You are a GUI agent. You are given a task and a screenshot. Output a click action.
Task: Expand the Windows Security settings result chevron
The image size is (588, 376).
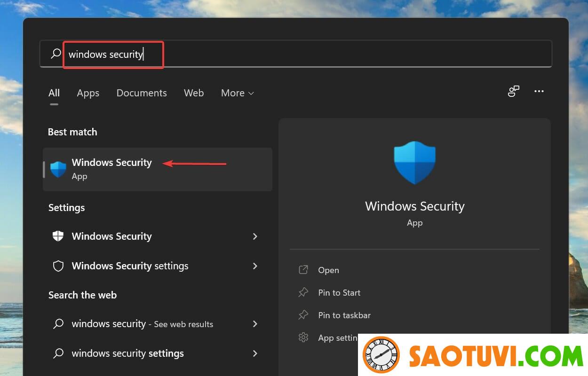pyautogui.click(x=255, y=266)
